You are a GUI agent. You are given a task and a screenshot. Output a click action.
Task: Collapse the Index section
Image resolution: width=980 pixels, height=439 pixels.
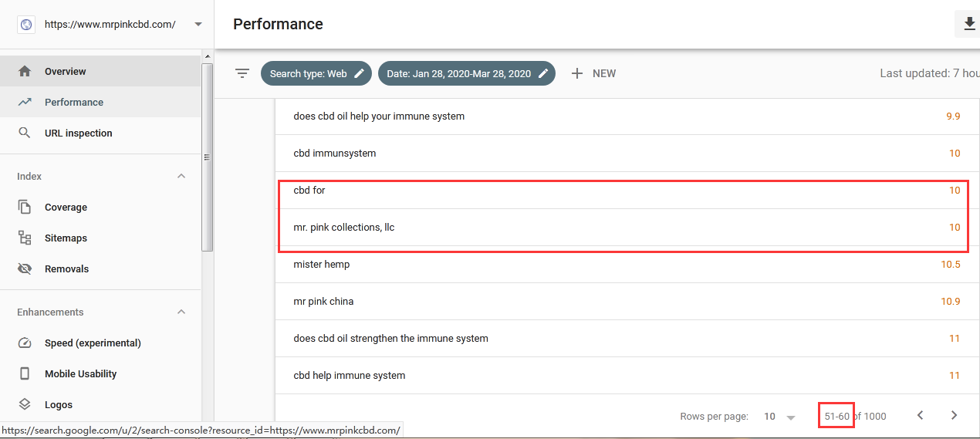pyautogui.click(x=181, y=176)
